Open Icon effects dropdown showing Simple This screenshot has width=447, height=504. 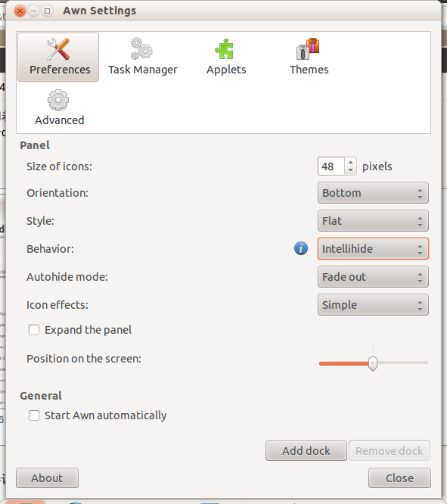pos(373,305)
